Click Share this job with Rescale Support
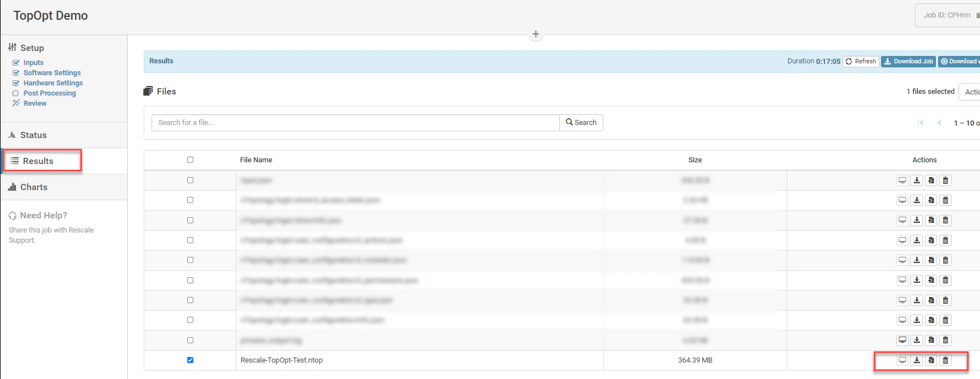The image size is (980, 379). (x=51, y=235)
